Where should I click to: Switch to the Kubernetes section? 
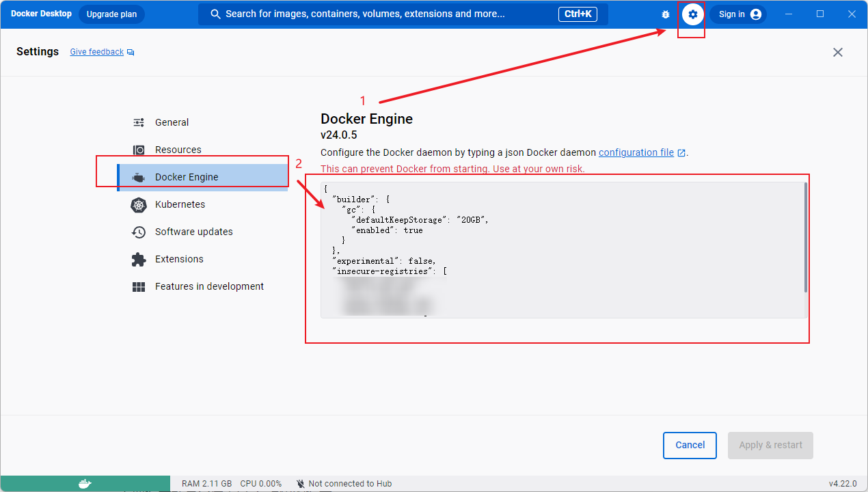203,204
